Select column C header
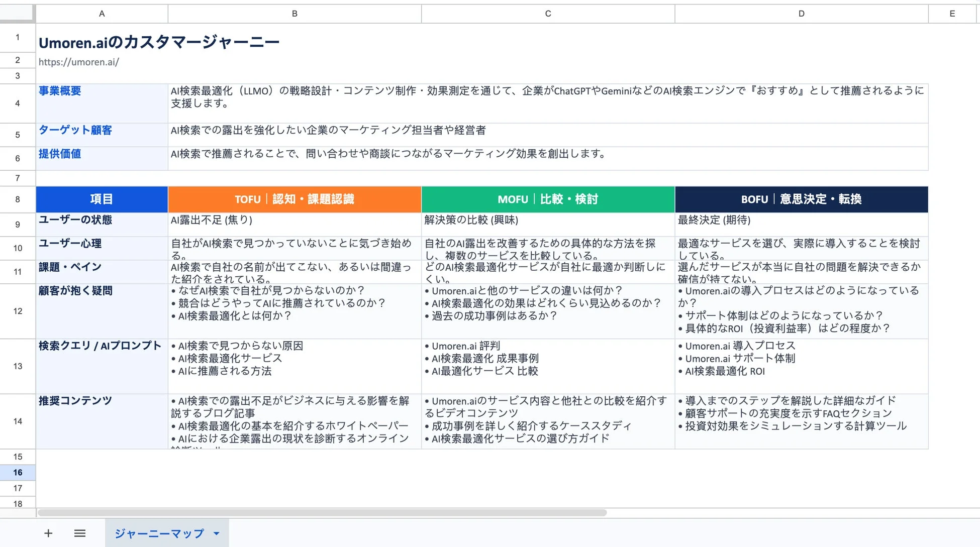The width and height of the screenshot is (980, 547). tap(548, 14)
